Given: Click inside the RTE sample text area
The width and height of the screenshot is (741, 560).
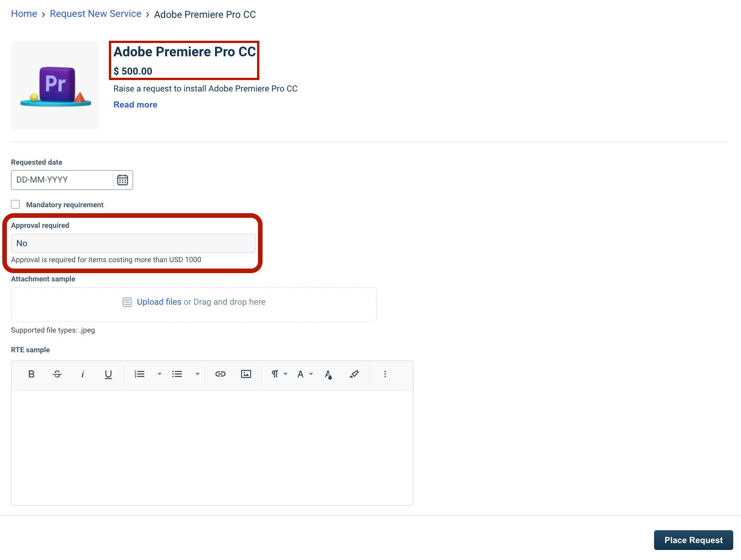Looking at the screenshot, I should tap(212, 447).
